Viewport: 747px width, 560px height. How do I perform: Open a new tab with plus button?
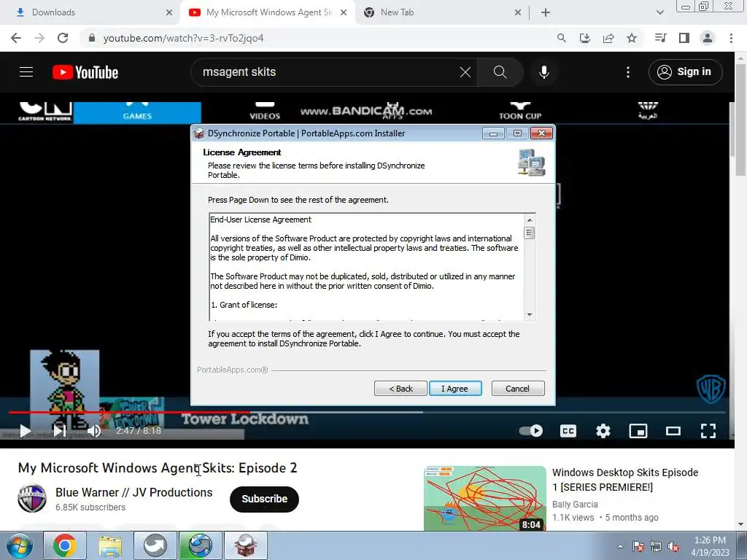pyautogui.click(x=546, y=12)
